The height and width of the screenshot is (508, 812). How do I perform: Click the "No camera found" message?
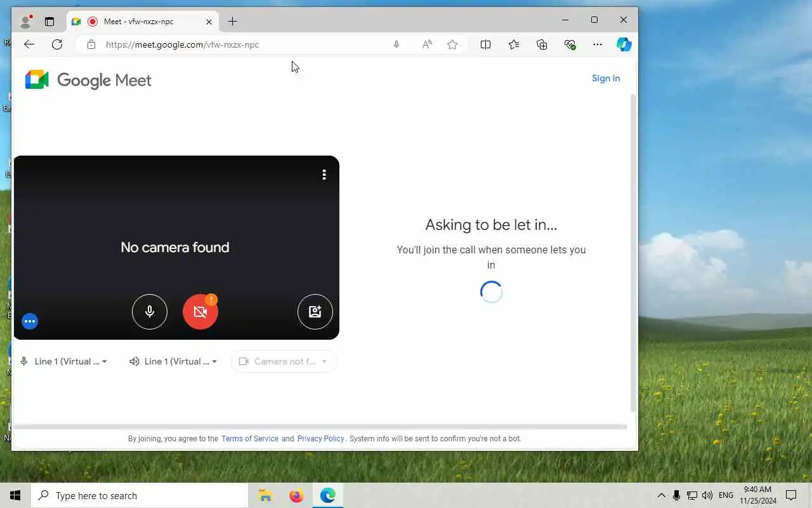click(175, 247)
